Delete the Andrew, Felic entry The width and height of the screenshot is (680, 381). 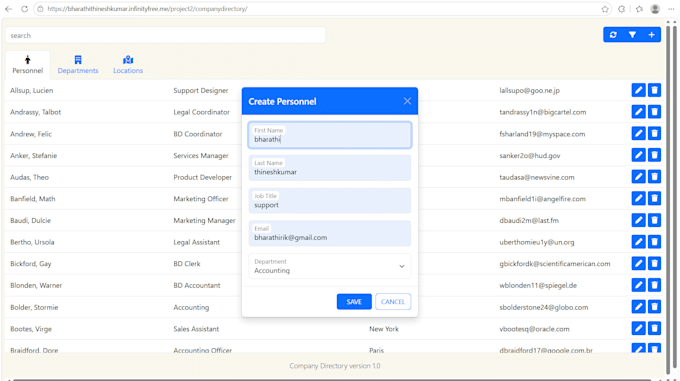click(654, 134)
